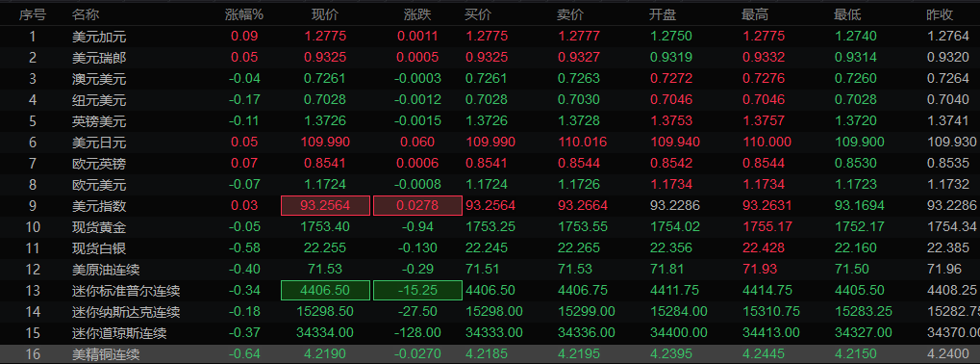Sort by 涨幅% column header
The width and height of the screenshot is (980, 364).
244,14
